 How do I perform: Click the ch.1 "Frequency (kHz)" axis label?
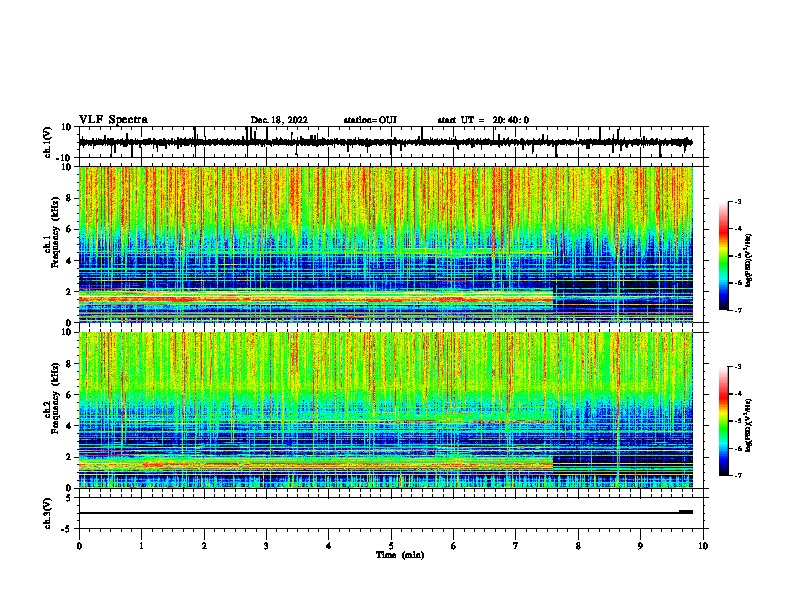[x=55, y=232]
